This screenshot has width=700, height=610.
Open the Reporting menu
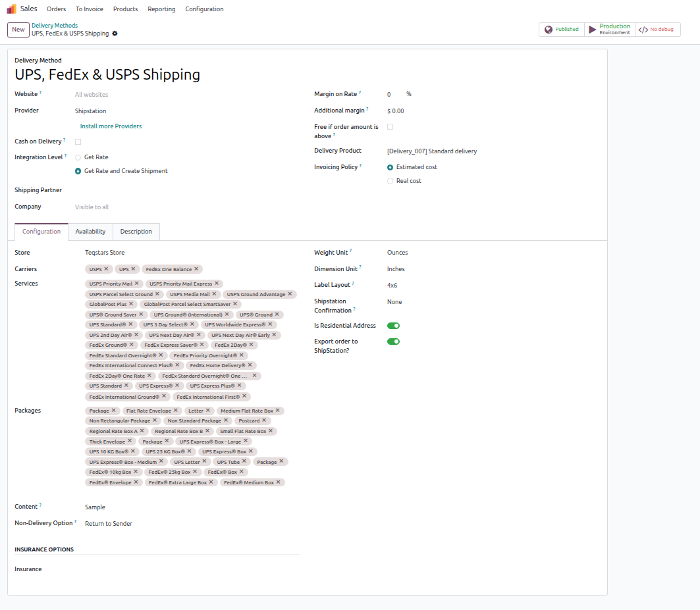tap(161, 9)
